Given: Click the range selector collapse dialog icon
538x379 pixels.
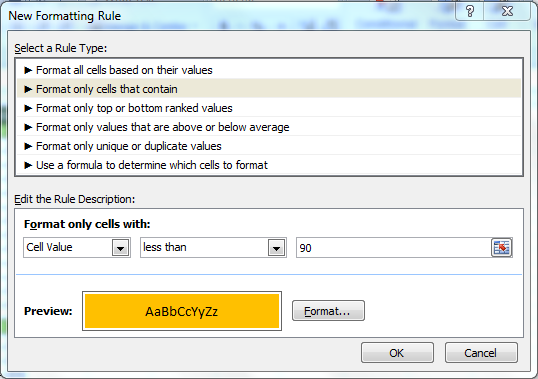Looking at the screenshot, I should click(x=501, y=248).
